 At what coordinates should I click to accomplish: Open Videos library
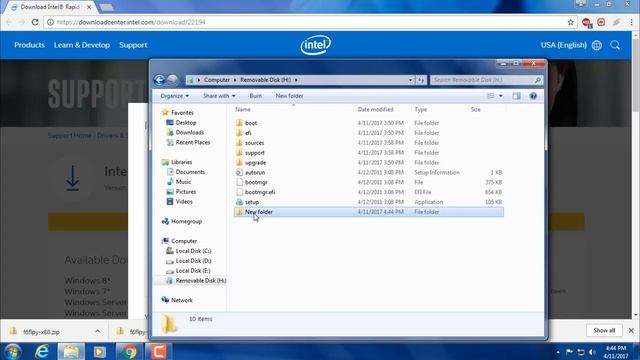point(184,202)
